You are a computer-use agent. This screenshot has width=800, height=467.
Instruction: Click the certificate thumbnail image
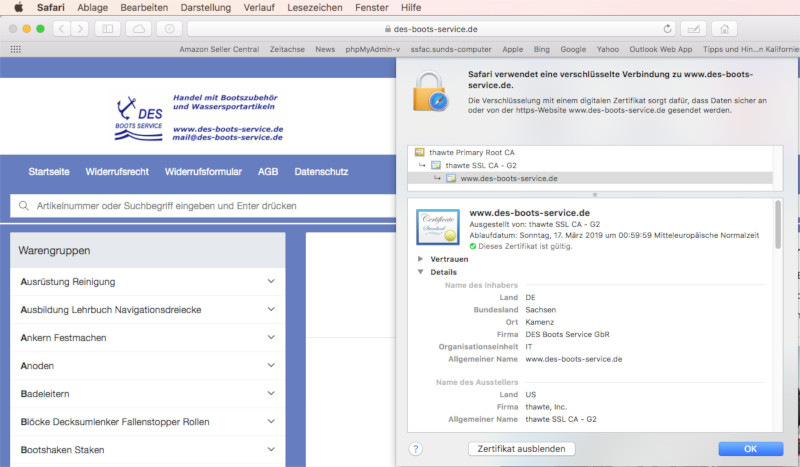[x=438, y=227]
